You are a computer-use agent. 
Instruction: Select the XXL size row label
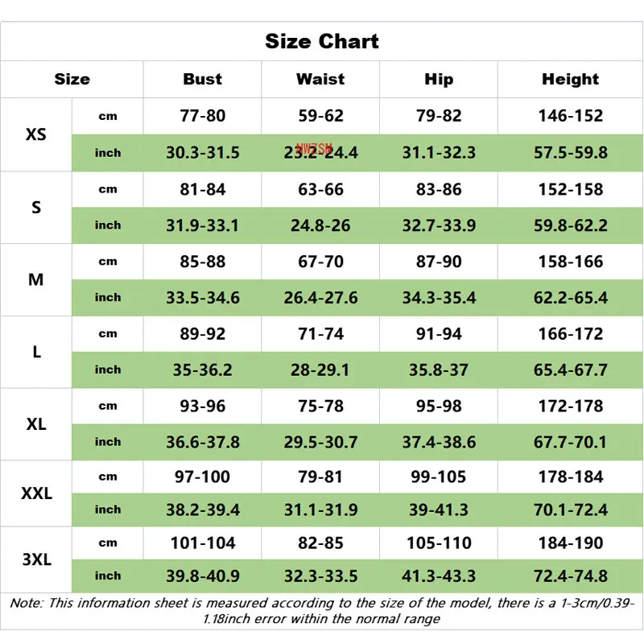36,493
